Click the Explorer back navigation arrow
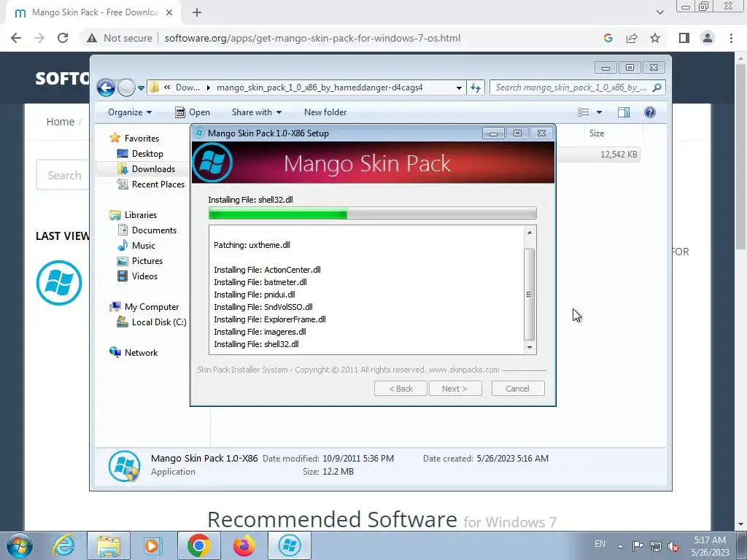 point(106,87)
